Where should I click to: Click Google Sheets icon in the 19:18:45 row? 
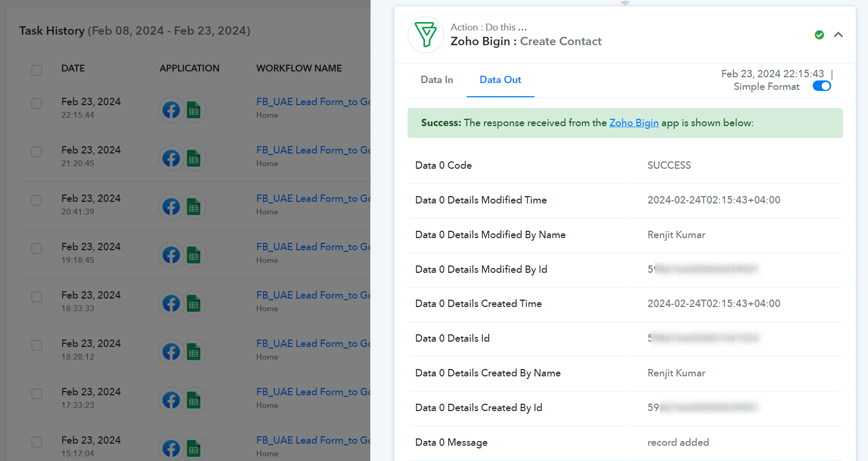[194, 255]
